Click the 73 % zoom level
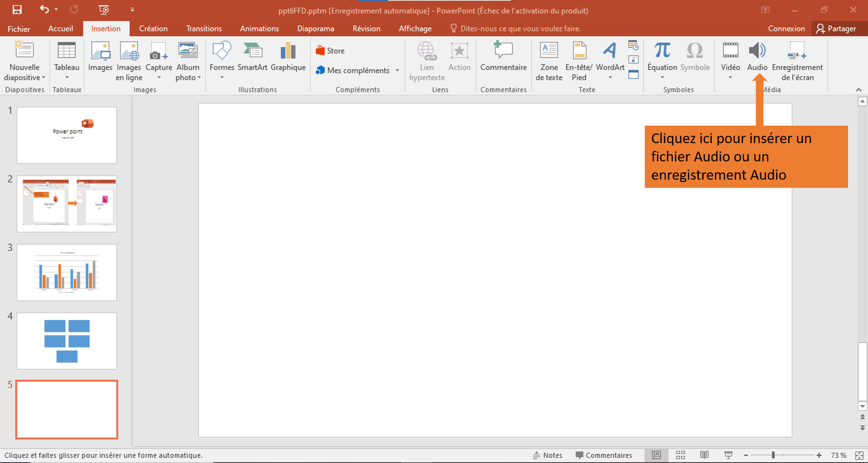Viewport: 868px width, 463px height. (838, 455)
